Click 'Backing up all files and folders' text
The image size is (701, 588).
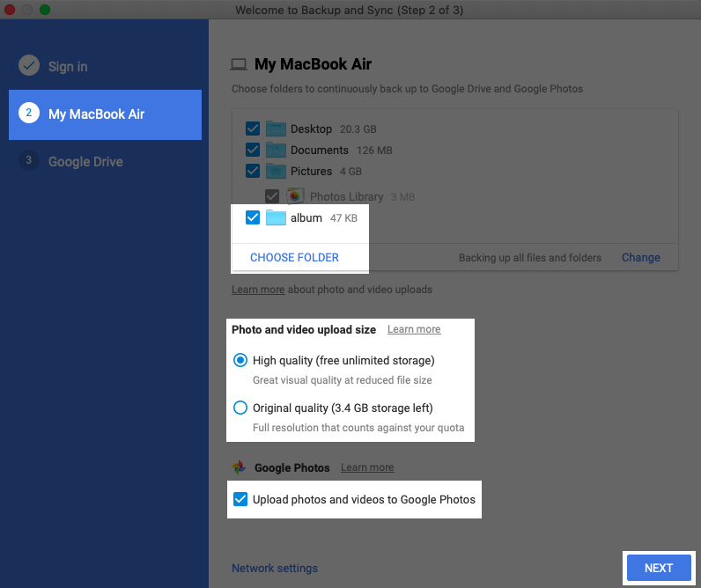(x=530, y=258)
